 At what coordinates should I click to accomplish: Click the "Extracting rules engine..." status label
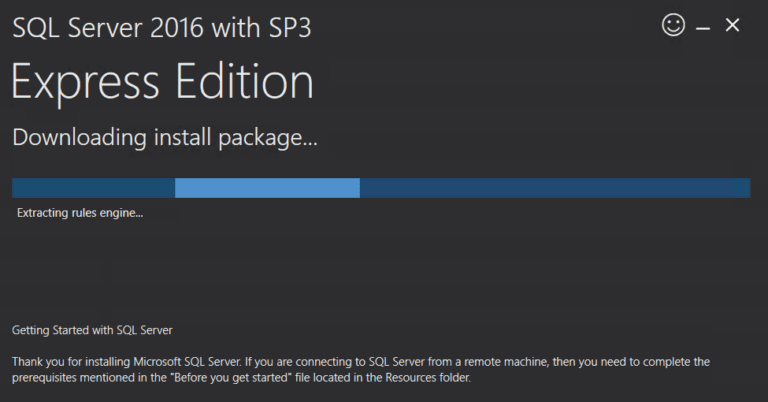point(80,213)
